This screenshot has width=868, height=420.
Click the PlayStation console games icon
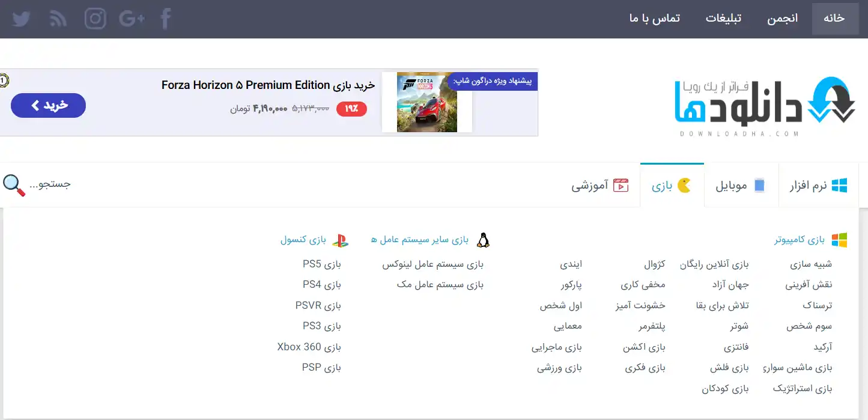(340, 240)
